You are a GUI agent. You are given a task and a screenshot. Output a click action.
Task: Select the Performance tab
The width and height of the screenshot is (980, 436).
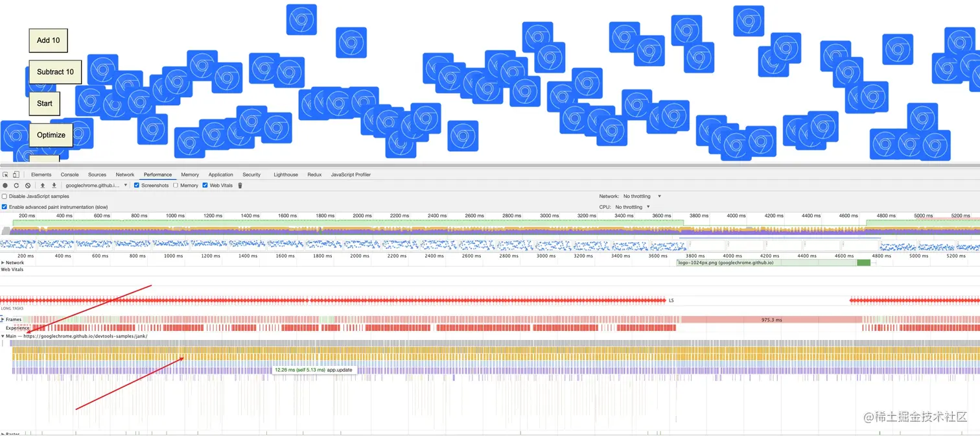click(x=157, y=175)
